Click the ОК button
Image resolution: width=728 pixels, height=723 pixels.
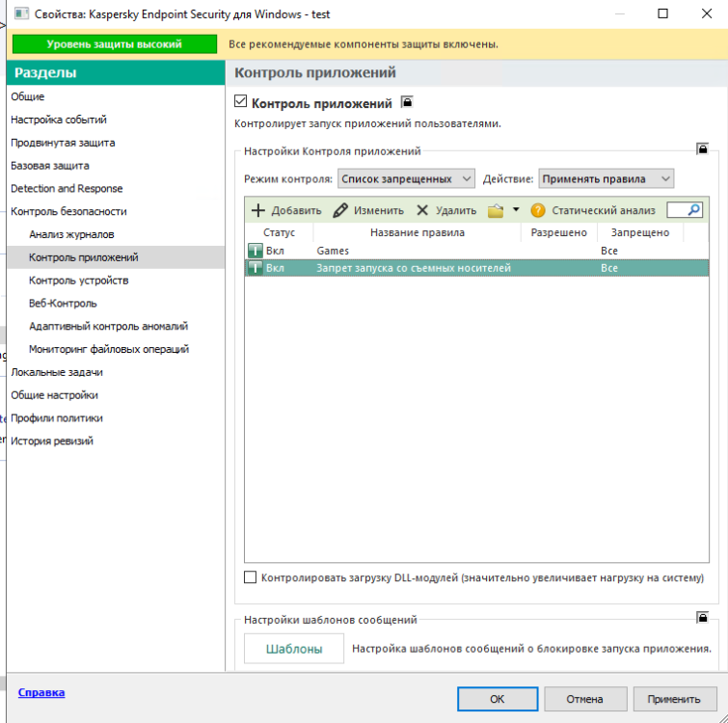click(498, 698)
